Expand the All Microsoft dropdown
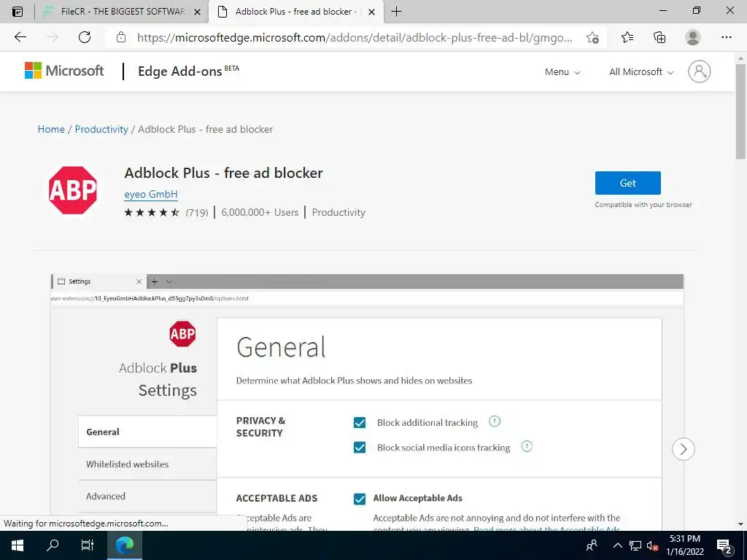 point(641,72)
